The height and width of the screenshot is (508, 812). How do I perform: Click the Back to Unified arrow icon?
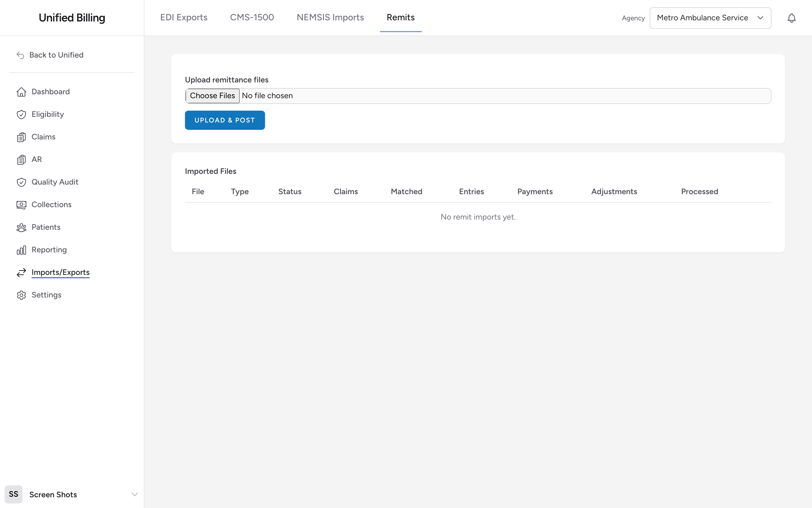point(21,55)
